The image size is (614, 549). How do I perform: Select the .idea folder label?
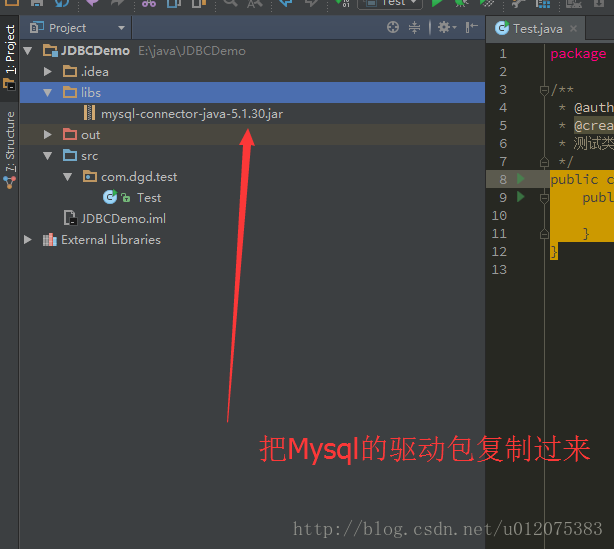pos(95,72)
